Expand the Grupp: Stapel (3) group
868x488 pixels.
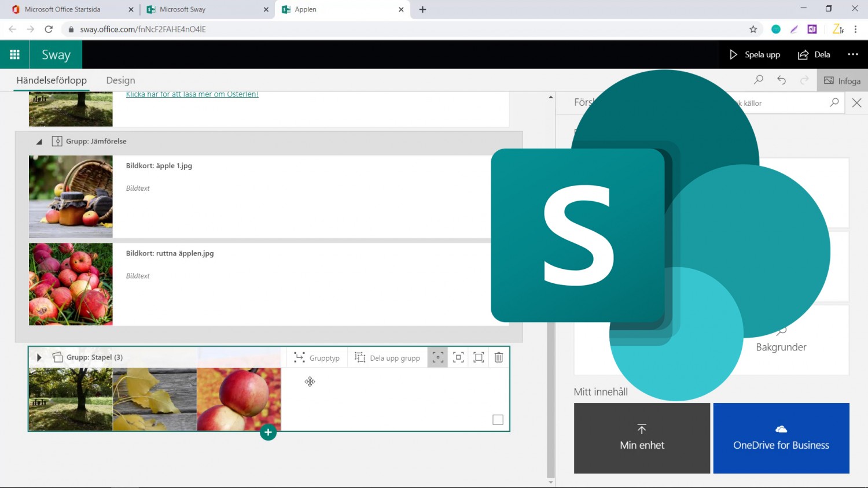(39, 357)
